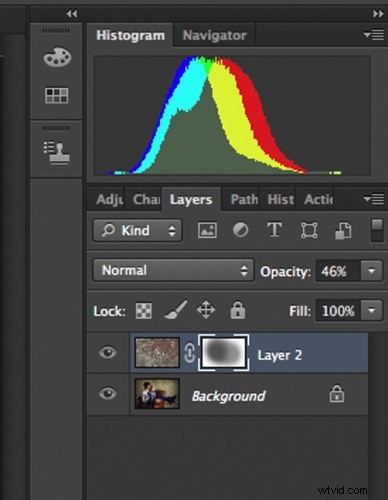Viewport: 388px width, 500px height.
Task: Open the Opacity slider arrow
Action: point(371,271)
